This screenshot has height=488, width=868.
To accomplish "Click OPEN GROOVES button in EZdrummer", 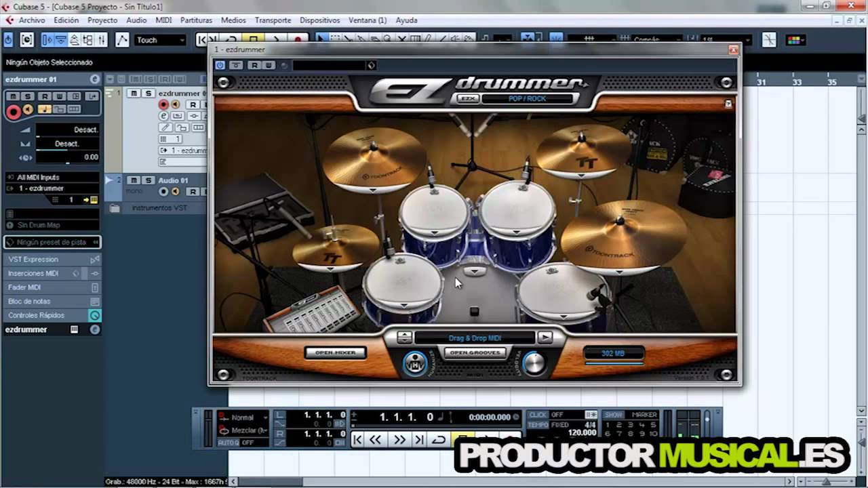I will [475, 353].
